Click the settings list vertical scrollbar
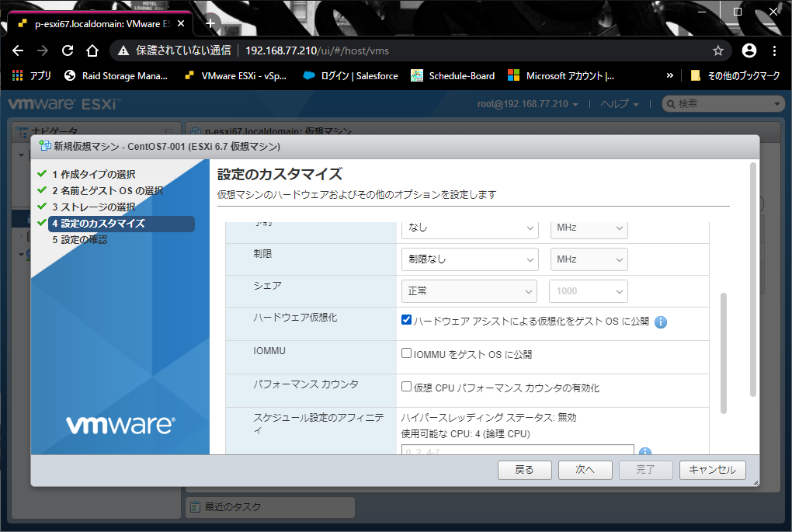The width and height of the screenshot is (792, 532). tap(724, 353)
